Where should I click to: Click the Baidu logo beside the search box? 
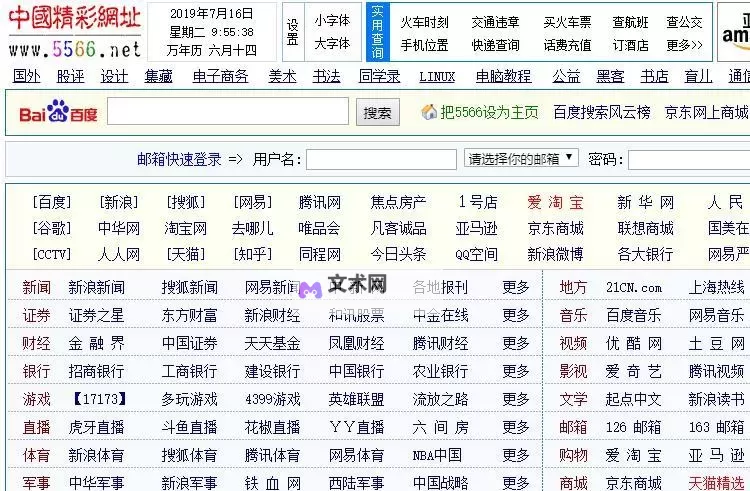pyautogui.click(x=58, y=112)
